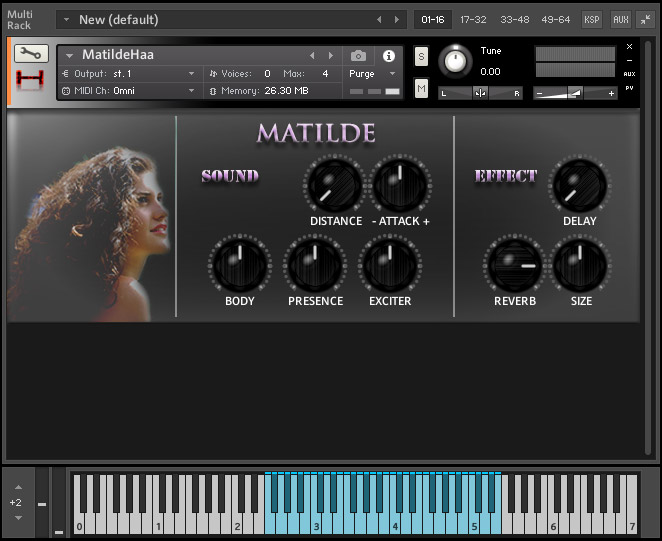Open the instrument info icon
This screenshot has width=662, height=541.
click(389, 56)
